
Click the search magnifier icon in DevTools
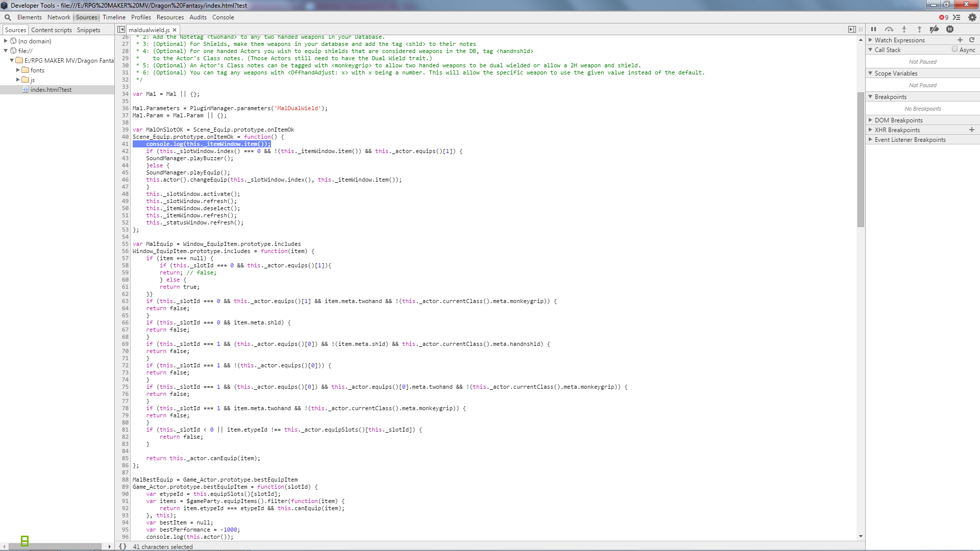click(8, 17)
